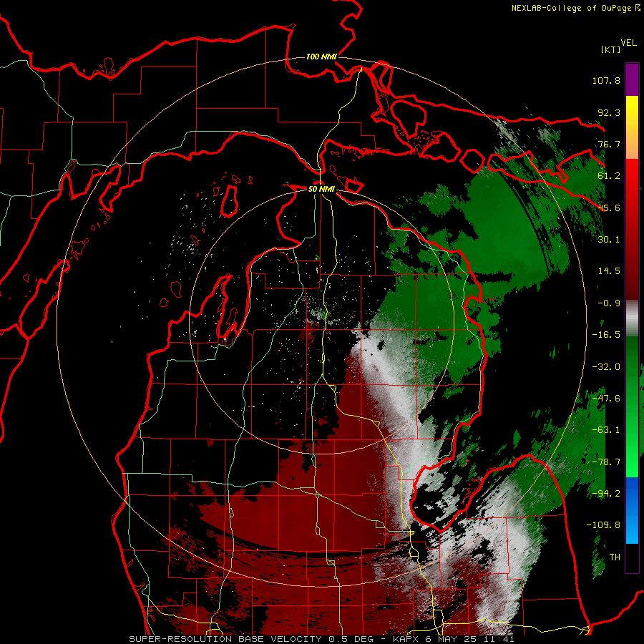The image size is (644, 644).
Task: Click the 100 NMI range ring label
Action: click(321, 57)
